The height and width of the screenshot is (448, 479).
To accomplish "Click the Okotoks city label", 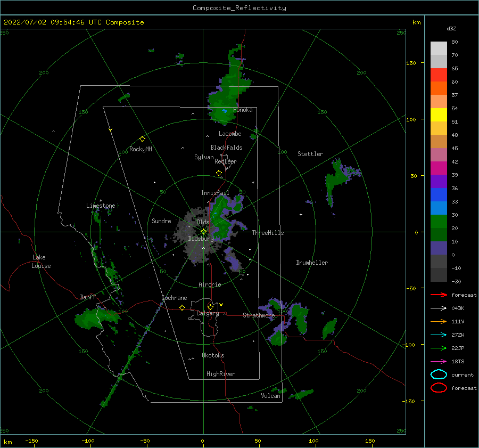I will click(x=213, y=355).
